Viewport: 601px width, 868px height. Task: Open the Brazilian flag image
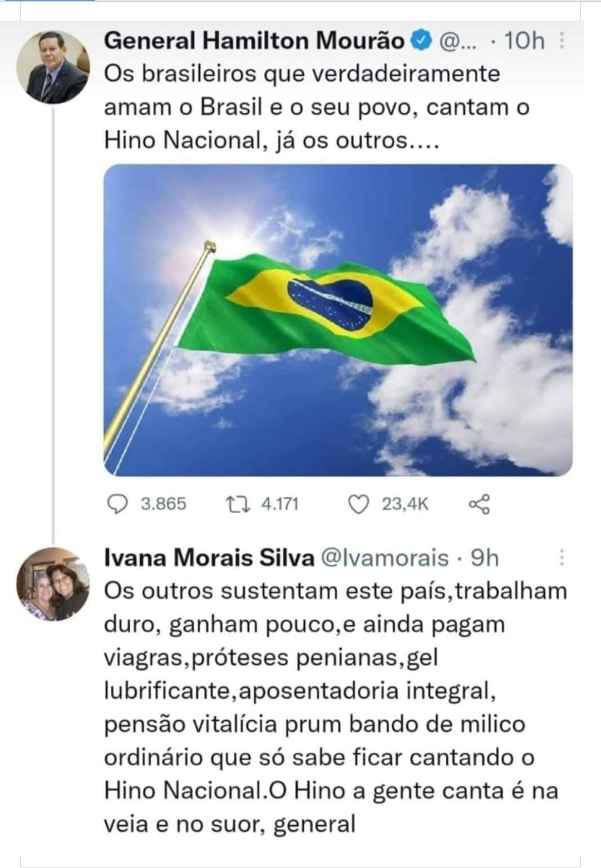(338, 320)
